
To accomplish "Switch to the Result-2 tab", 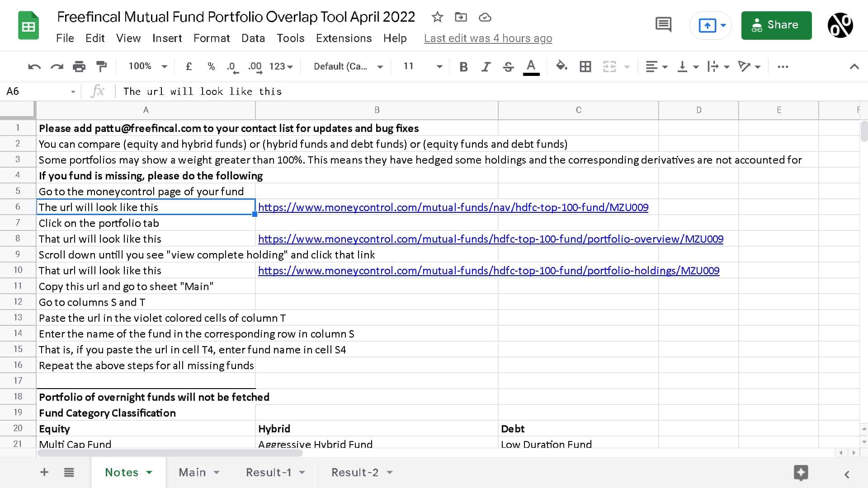I will (x=354, y=472).
